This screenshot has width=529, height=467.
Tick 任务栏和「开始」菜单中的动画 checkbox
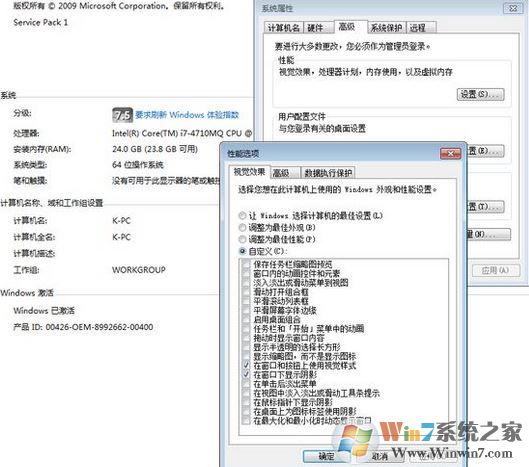246,328
